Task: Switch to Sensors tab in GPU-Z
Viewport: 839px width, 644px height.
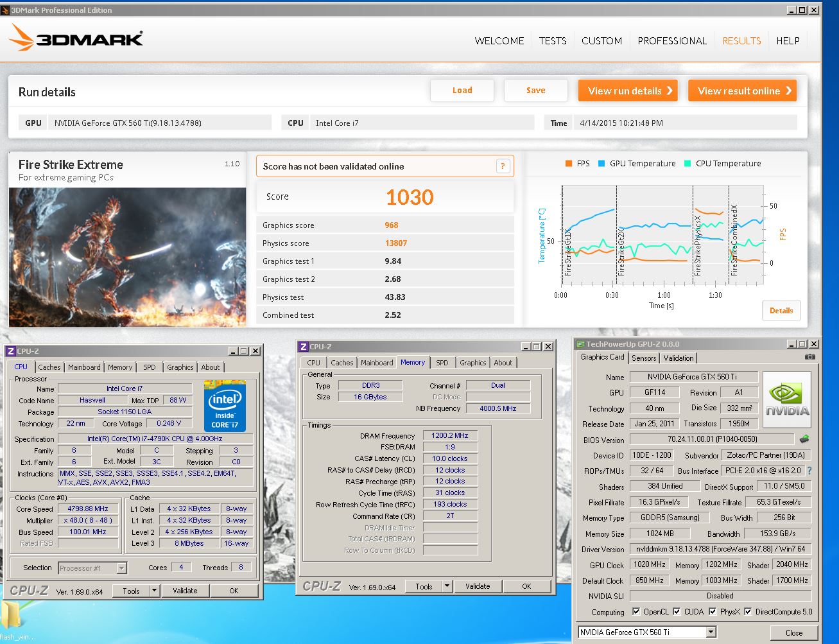Action: [x=644, y=358]
